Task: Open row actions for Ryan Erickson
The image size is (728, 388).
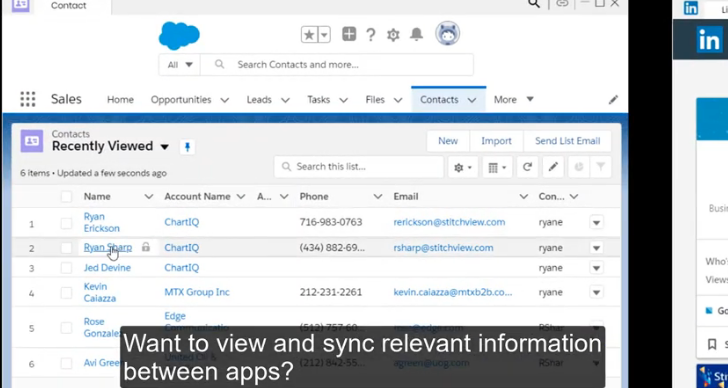Action: (596, 222)
